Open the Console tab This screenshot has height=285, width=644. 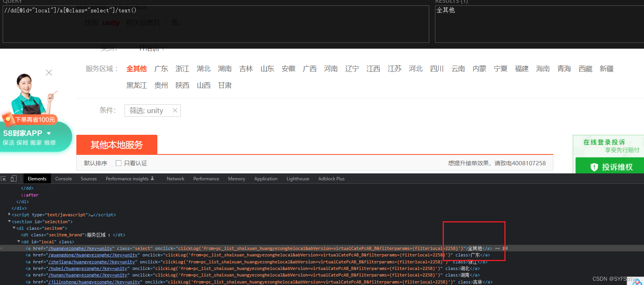coord(64,179)
